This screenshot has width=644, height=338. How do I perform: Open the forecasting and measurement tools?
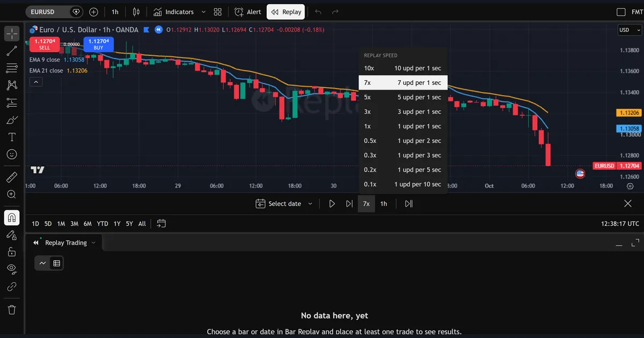pyautogui.click(x=12, y=102)
